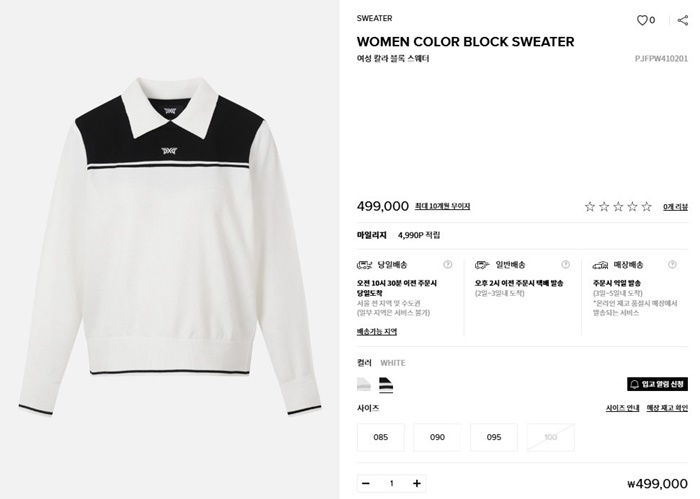Click the store delivery car icon
This screenshot has width=700, height=499.
(600, 265)
